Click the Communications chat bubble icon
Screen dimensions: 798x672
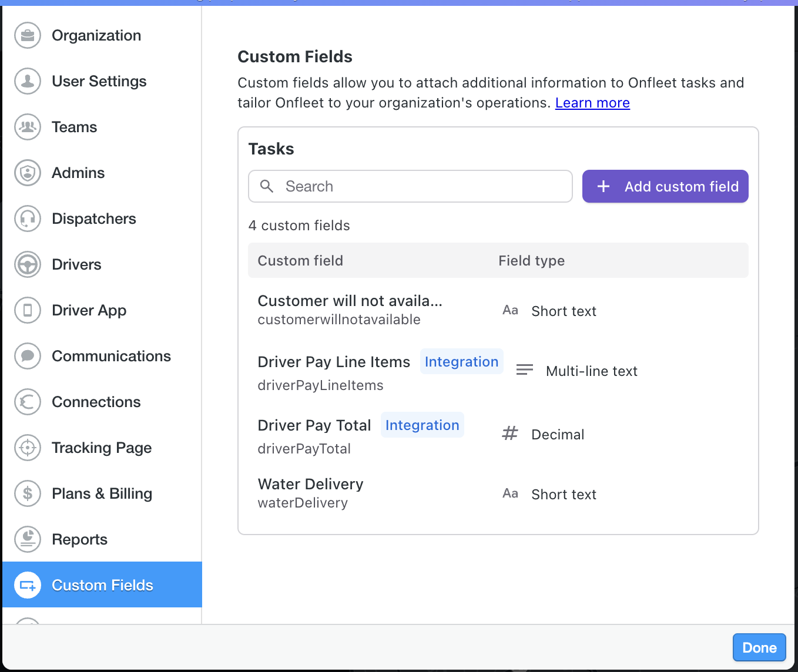(28, 356)
